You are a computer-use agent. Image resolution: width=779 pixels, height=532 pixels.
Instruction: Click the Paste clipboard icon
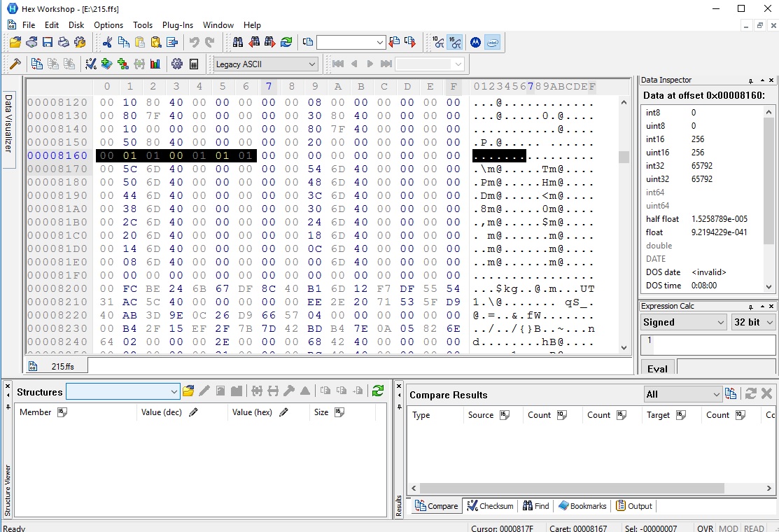coord(139,42)
